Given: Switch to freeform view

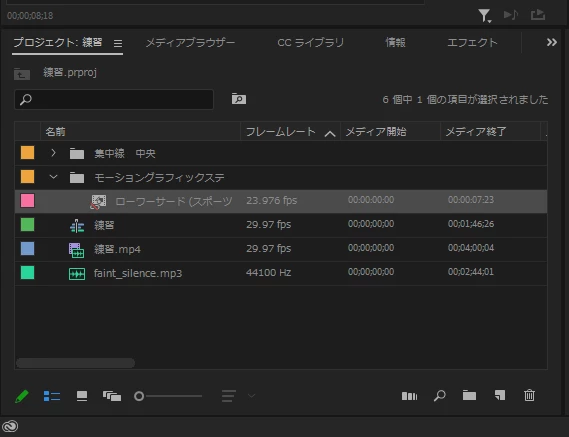Looking at the screenshot, I should click(x=112, y=396).
